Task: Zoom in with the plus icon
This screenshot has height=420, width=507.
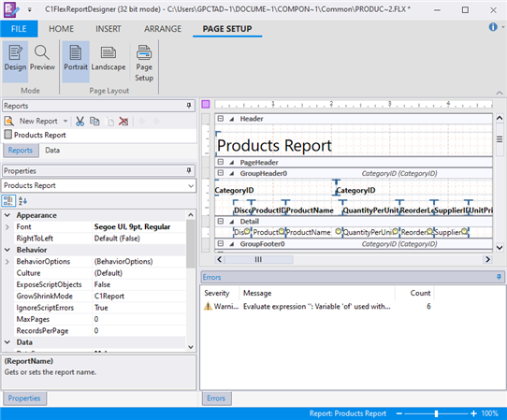Action: click(473, 413)
